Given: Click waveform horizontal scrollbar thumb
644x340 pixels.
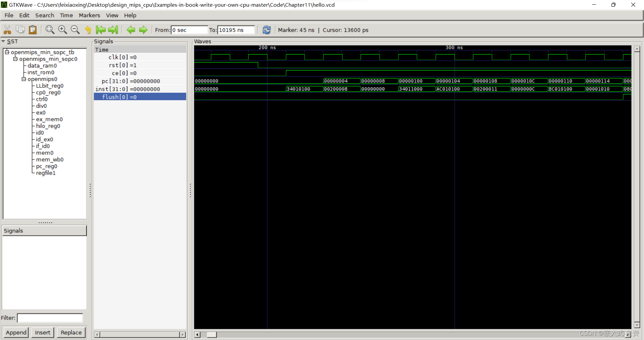Looking at the screenshot, I should click(x=212, y=334).
